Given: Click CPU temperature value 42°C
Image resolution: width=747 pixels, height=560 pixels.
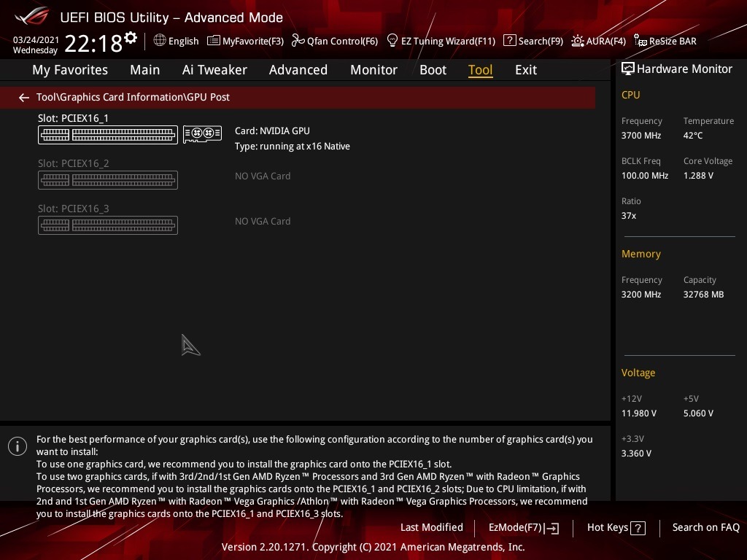Looking at the screenshot, I should pos(693,136).
